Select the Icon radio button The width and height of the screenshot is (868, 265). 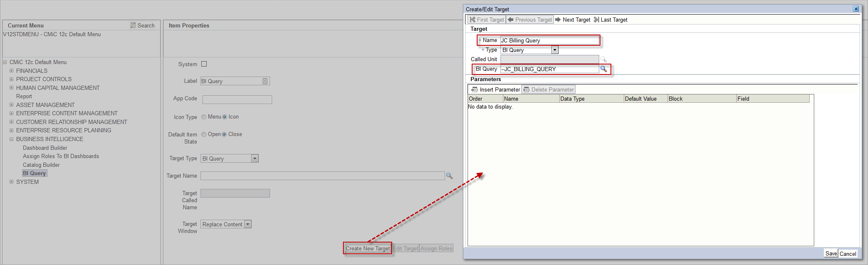pos(225,117)
